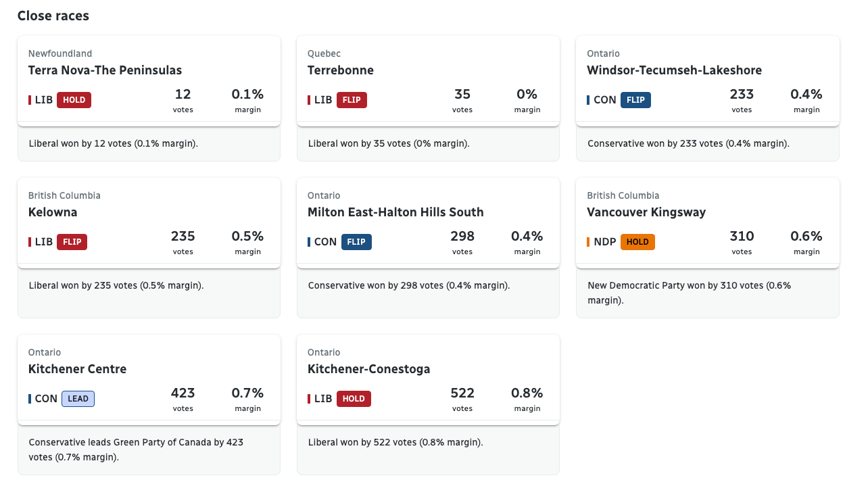Image resolution: width=868 pixels, height=482 pixels.
Task: Click the red FLIP badge on Kelowna
Action: click(x=72, y=242)
